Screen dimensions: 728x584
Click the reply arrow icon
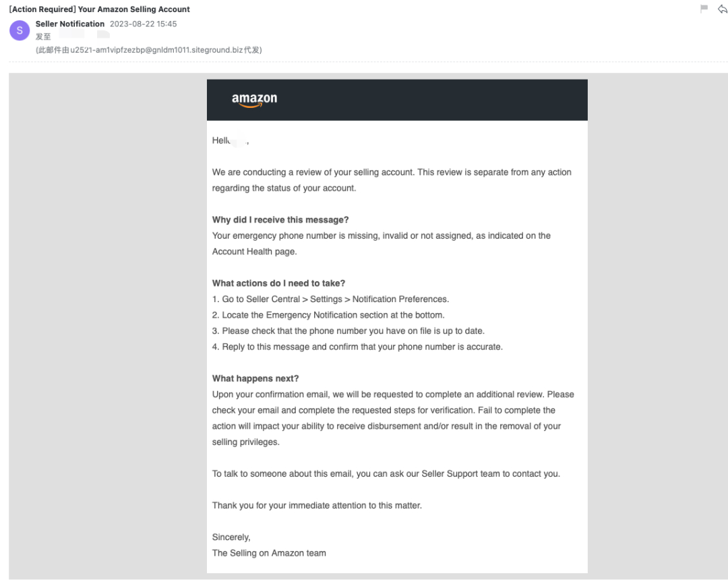[x=723, y=9]
